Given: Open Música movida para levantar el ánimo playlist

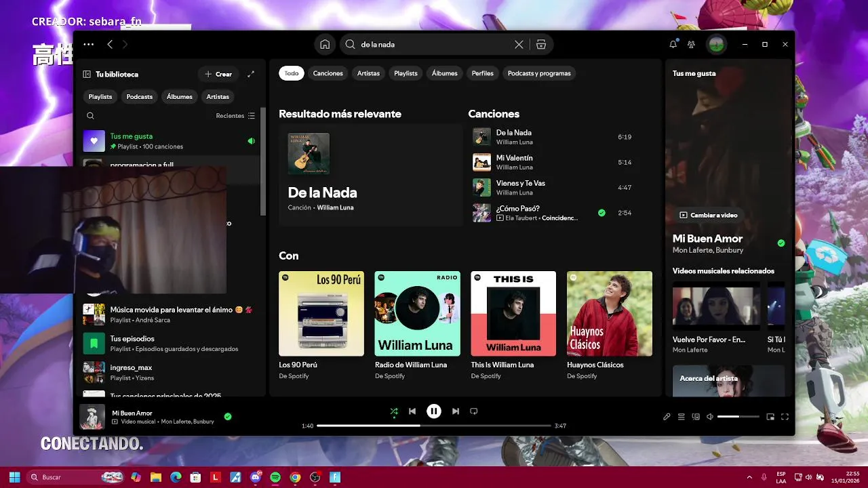Looking at the screenshot, I should coord(170,314).
